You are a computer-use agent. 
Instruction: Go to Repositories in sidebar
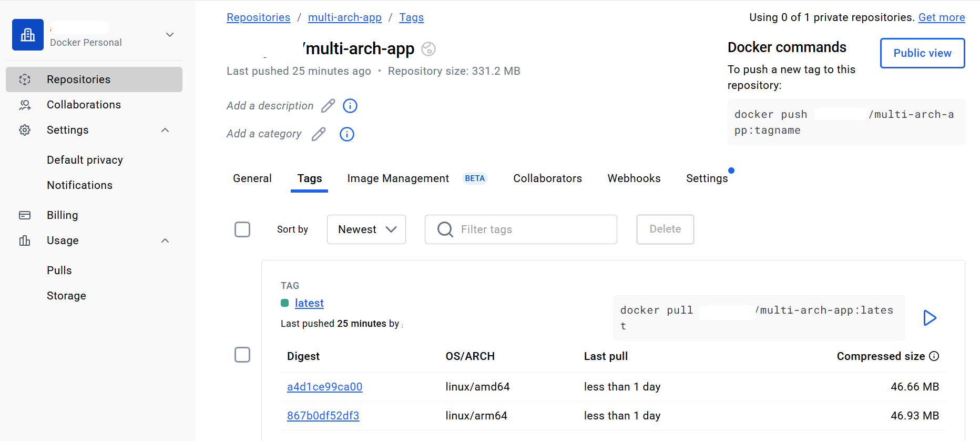(x=94, y=79)
